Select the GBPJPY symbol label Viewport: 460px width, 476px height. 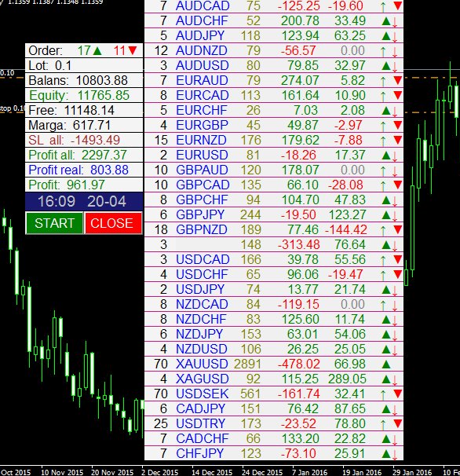[200, 214]
